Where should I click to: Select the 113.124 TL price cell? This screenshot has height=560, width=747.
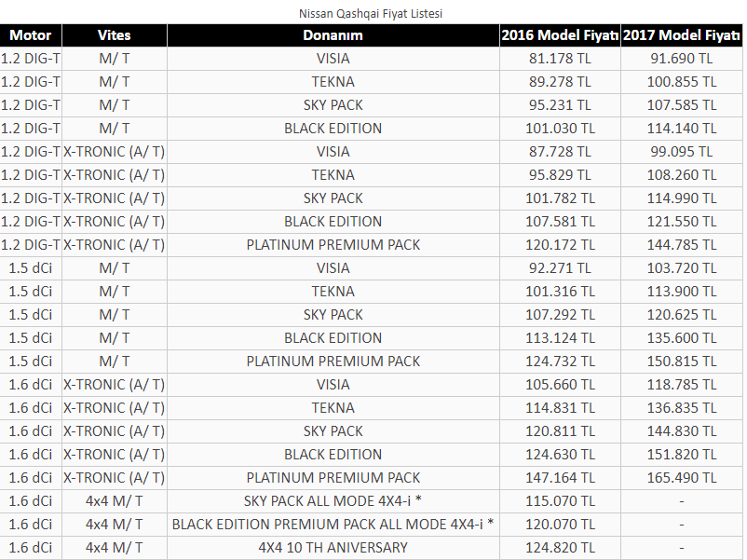560,338
